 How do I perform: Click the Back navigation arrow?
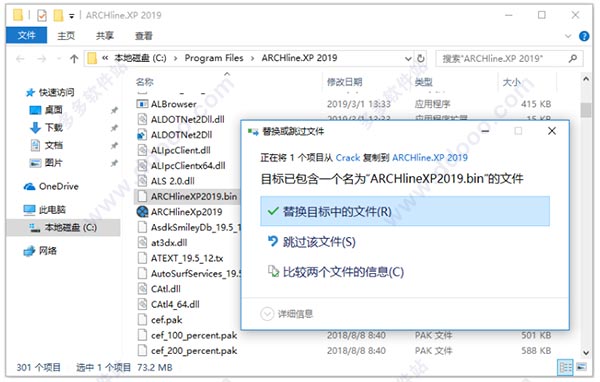(x=20, y=59)
